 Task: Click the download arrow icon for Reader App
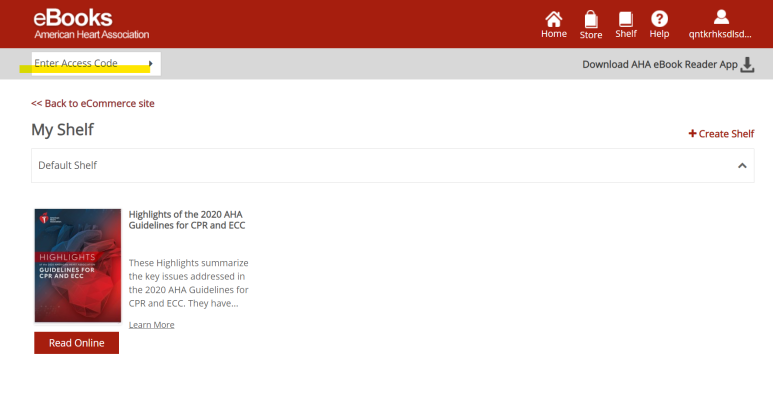747,65
